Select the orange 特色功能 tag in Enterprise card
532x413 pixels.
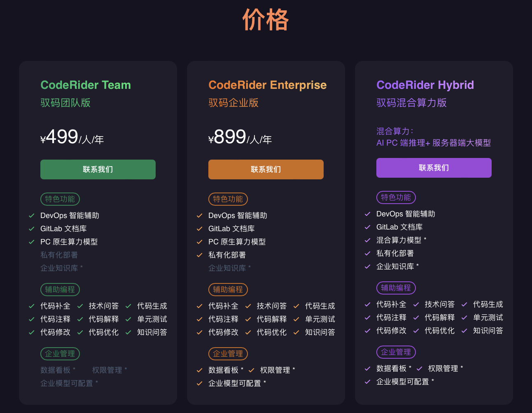pos(228,199)
